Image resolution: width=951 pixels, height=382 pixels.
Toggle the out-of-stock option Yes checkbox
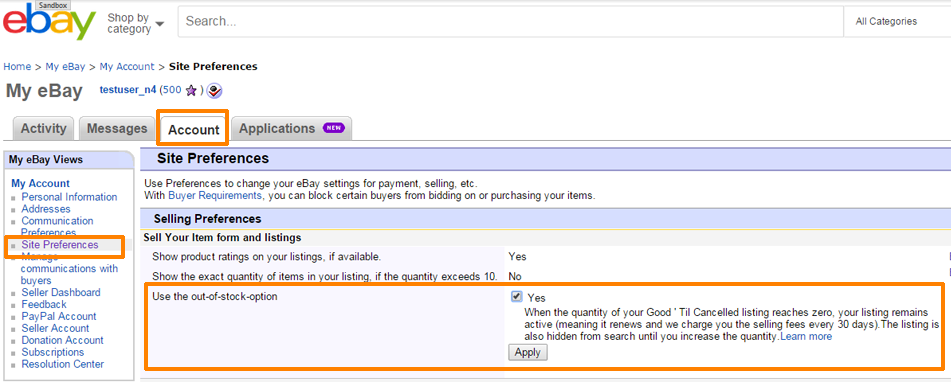(517, 297)
